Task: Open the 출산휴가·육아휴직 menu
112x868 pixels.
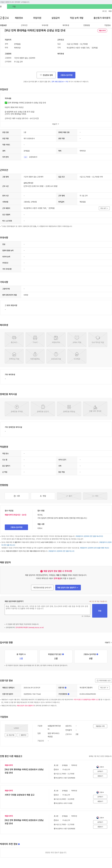Action: coord(102,18)
